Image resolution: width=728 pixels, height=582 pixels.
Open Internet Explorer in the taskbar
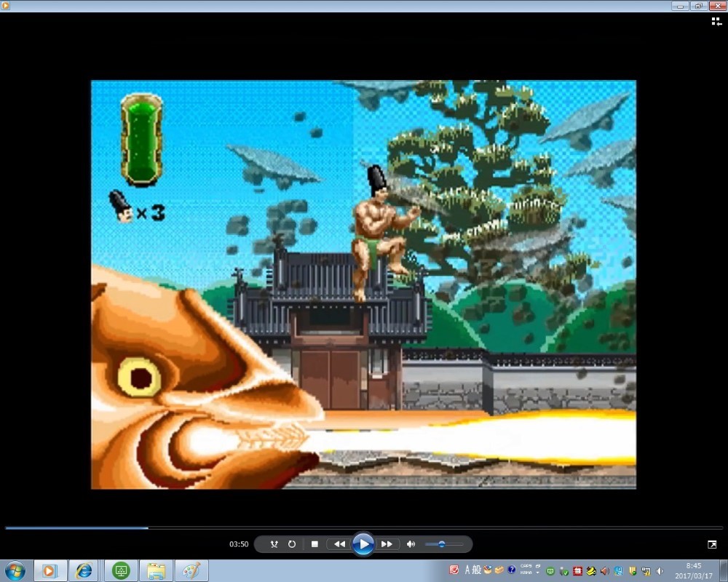click(84, 570)
